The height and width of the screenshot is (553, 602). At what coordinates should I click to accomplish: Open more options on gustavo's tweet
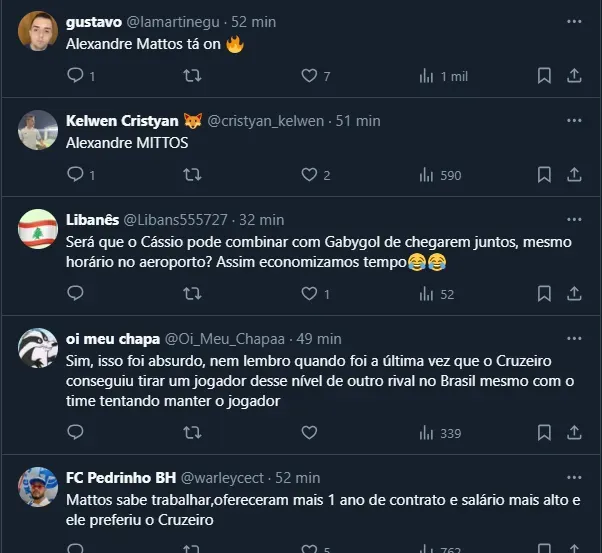click(574, 21)
